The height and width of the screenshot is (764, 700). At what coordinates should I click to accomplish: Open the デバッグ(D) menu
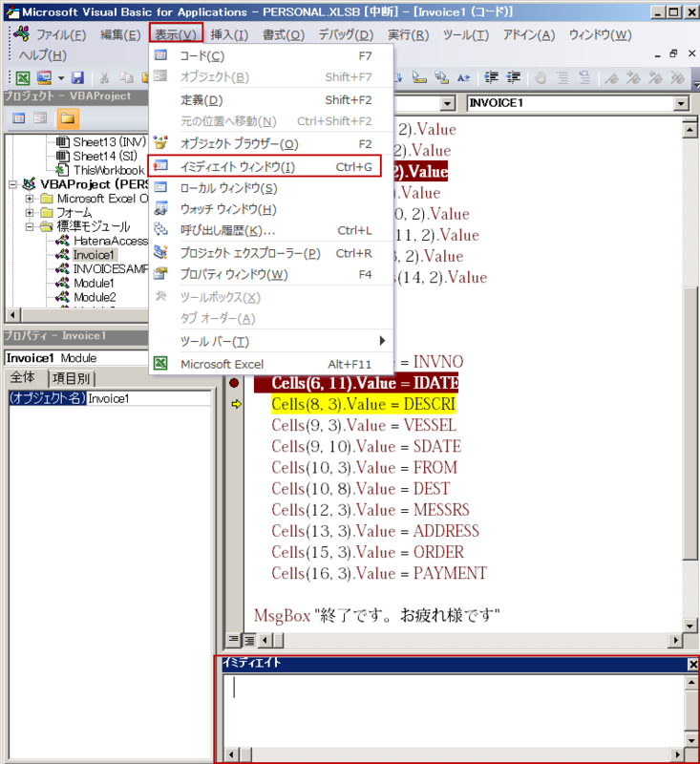346,35
